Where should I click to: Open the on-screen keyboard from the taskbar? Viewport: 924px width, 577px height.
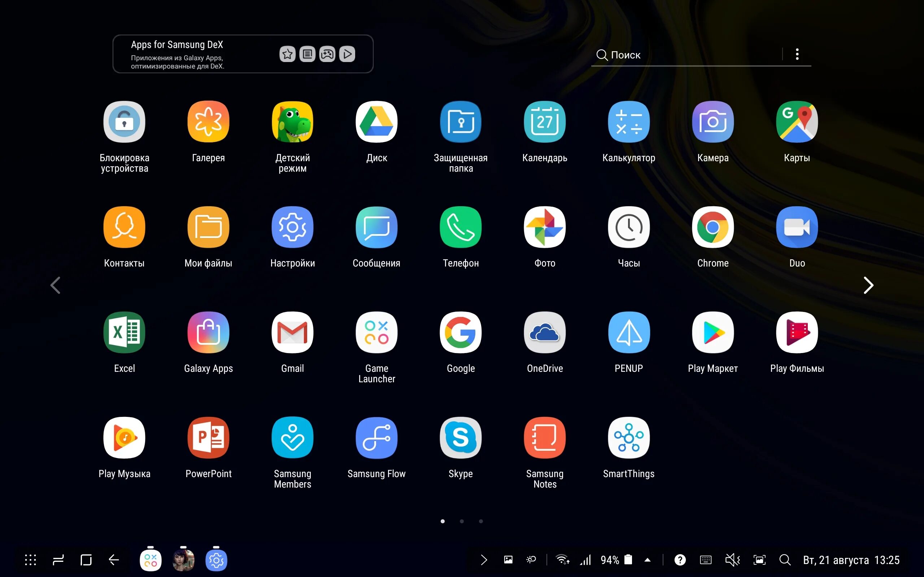click(706, 560)
